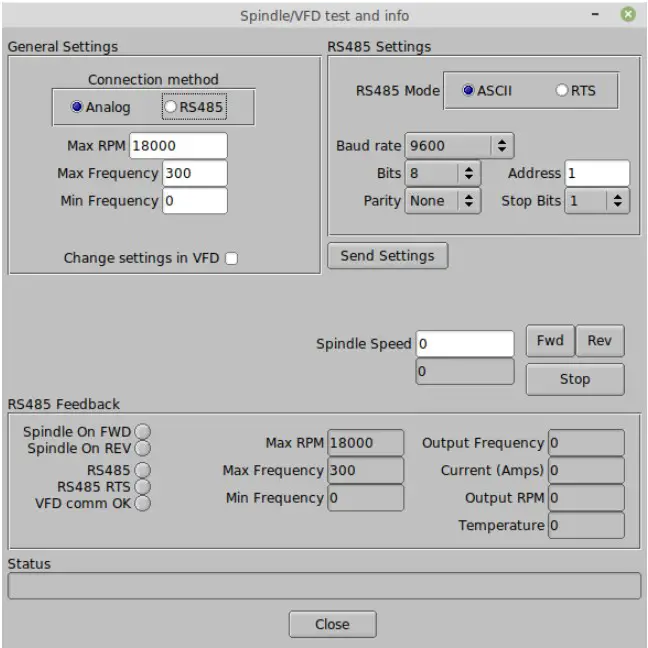648x648 pixels.
Task: Click the Spindle On REV indicator
Action: pyautogui.click(x=143, y=448)
